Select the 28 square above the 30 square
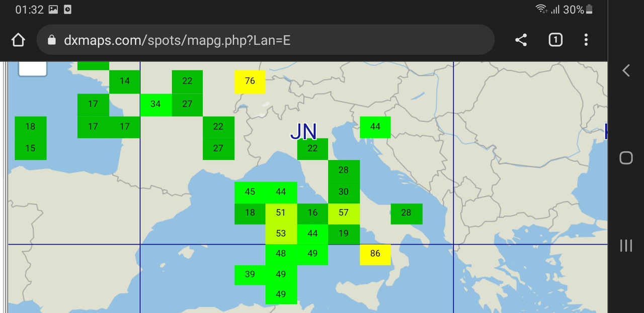Viewport: 644px width, 313px height. point(344,170)
